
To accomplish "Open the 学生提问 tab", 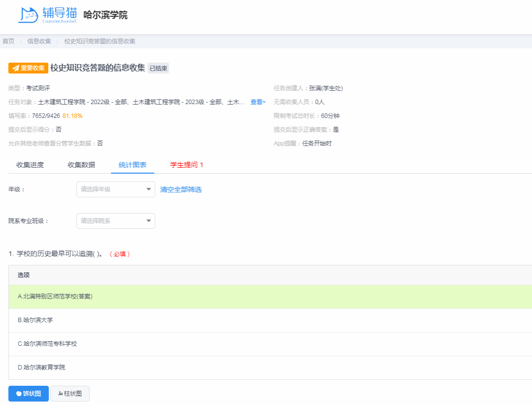I will pyautogui.click(x=187, y=165).
